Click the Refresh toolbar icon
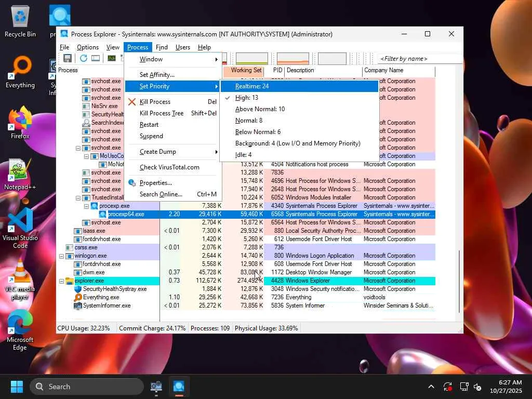The width and height of the screenshot is (532, 399). click(84, 58)
